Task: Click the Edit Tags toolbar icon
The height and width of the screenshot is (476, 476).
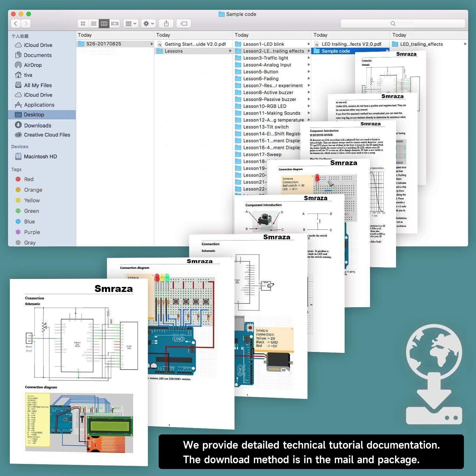Action: [x=184, y=23]
